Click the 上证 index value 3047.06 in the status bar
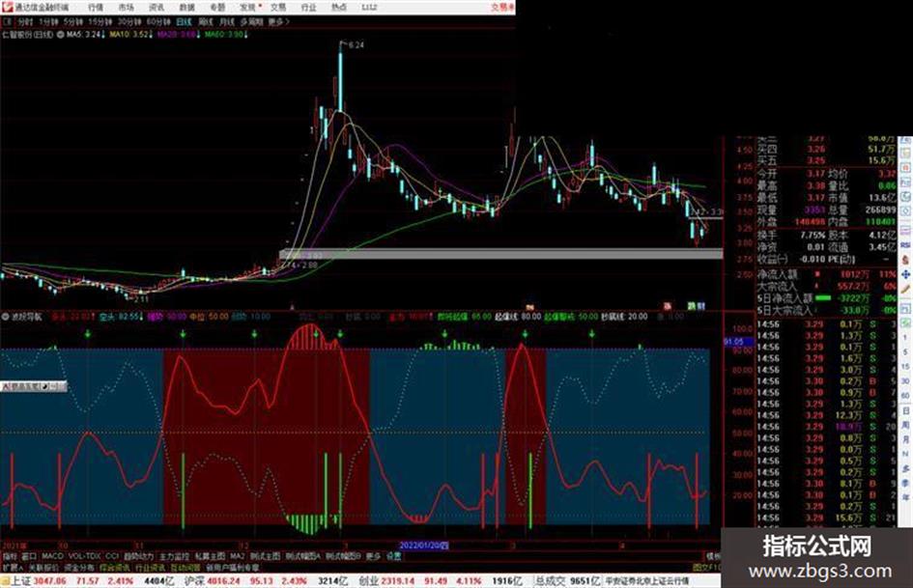 click(x=50, y=581)
